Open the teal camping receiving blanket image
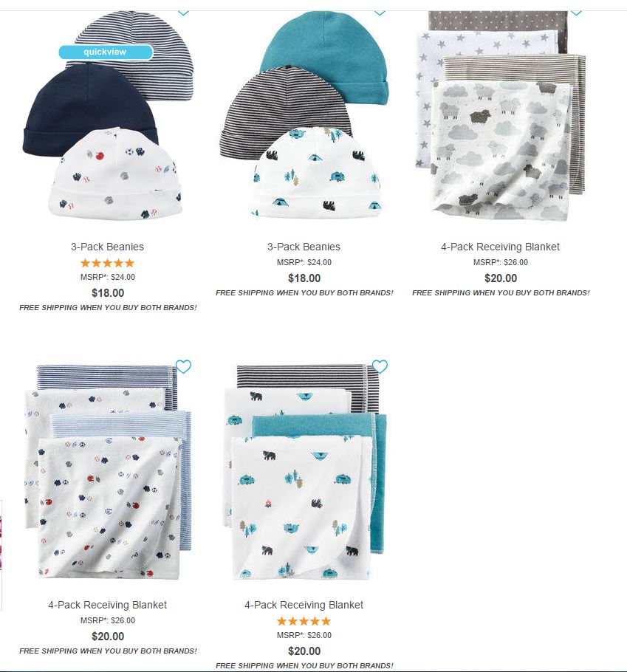 [304, 473]
